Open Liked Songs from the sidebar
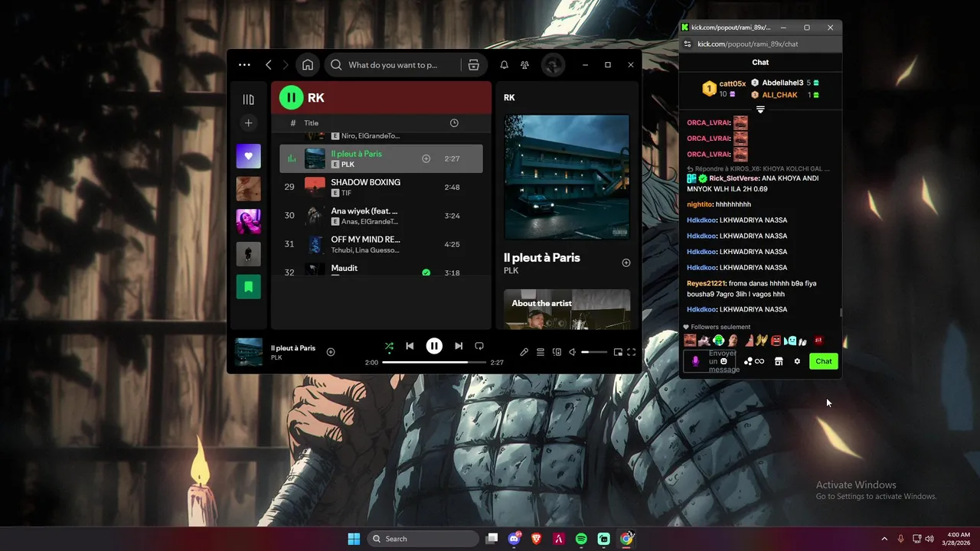Image resolution: width=980 pixels, height=551 pixels. (x=248, y=156)
